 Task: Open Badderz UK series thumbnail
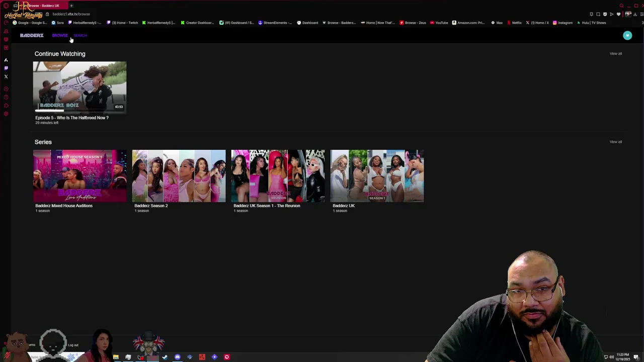377,176
